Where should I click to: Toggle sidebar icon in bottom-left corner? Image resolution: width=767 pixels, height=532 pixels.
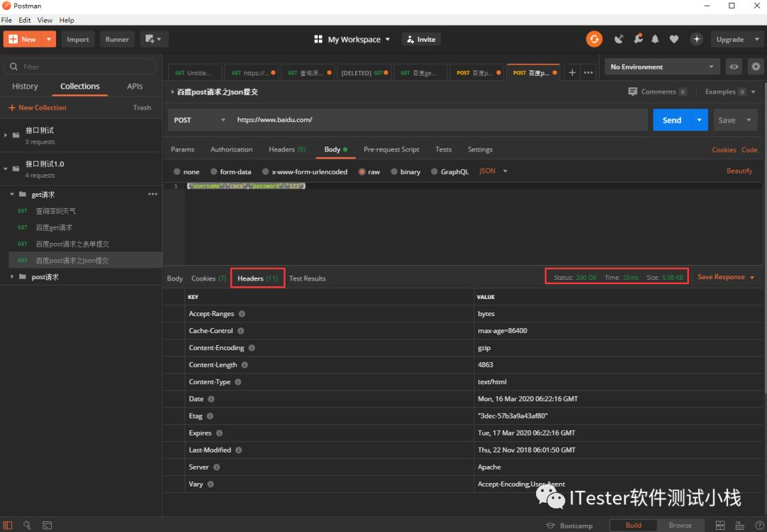point(8,525)
